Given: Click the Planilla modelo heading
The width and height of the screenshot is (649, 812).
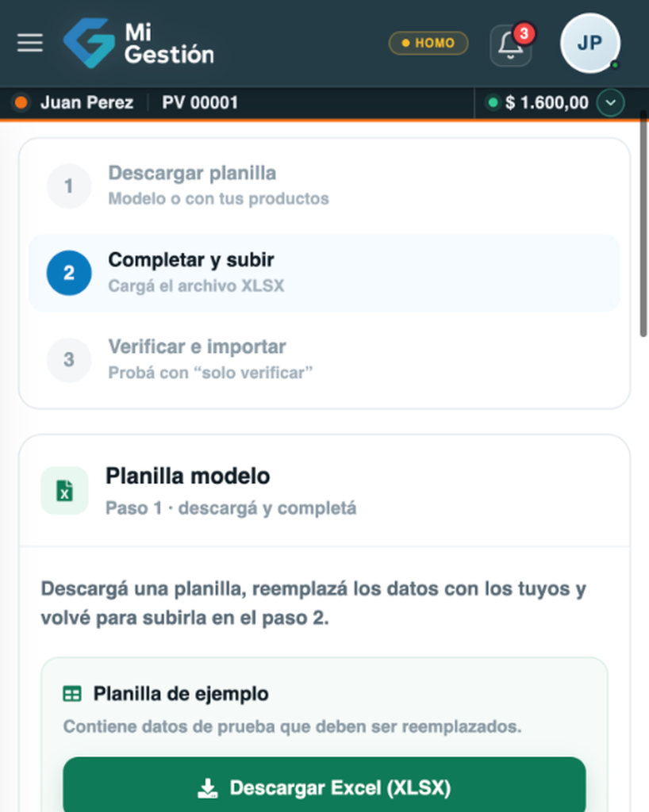Looking at the screenshot, I should tap(188, 476).
